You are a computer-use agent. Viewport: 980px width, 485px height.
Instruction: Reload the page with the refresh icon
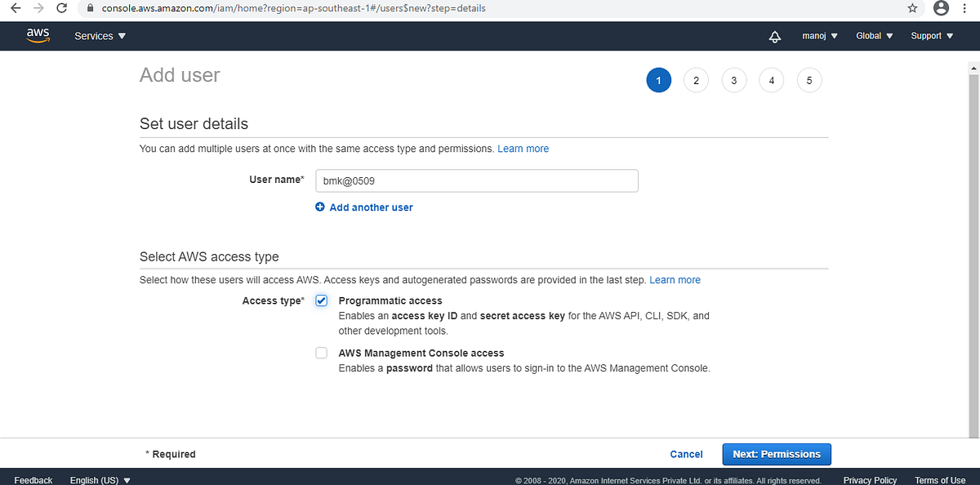61,8
